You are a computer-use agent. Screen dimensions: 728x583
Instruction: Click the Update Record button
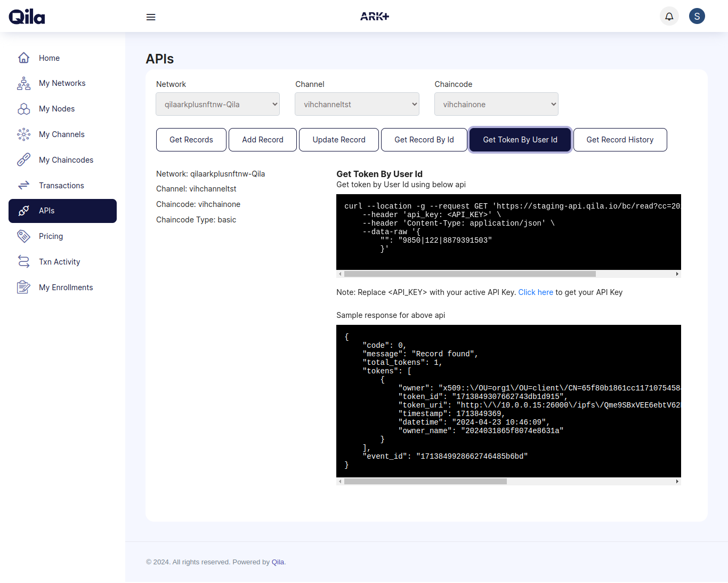tap(339, 140)
